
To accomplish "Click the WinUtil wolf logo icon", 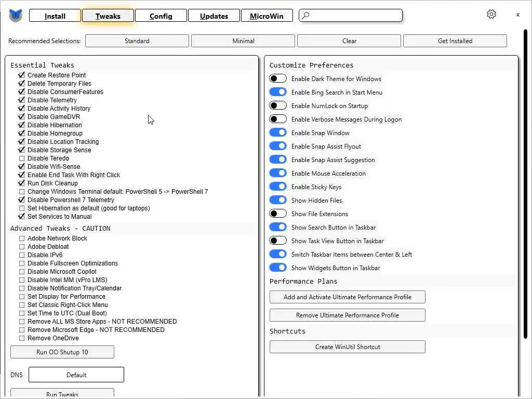I will (16, 16).
